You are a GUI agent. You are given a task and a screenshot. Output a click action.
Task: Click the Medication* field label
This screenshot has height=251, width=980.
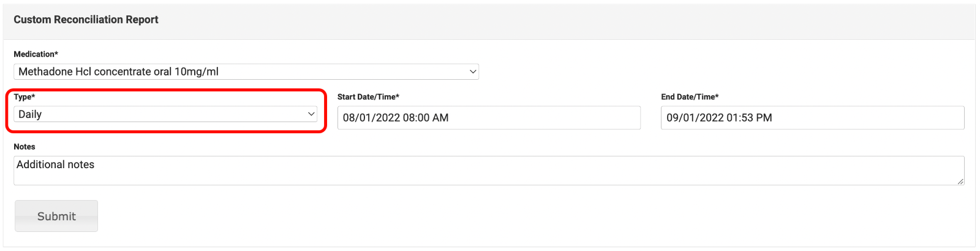[x=36, y=54]
